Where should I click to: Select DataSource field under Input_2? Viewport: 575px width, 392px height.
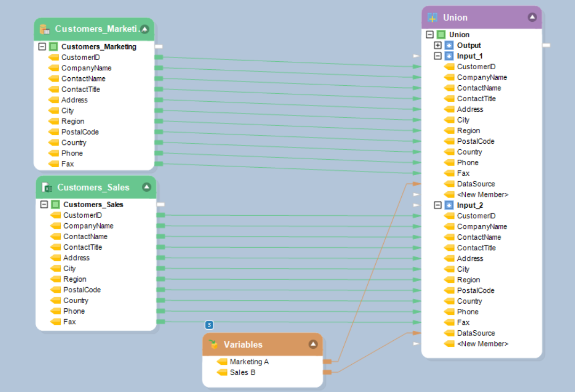point(476,333)
